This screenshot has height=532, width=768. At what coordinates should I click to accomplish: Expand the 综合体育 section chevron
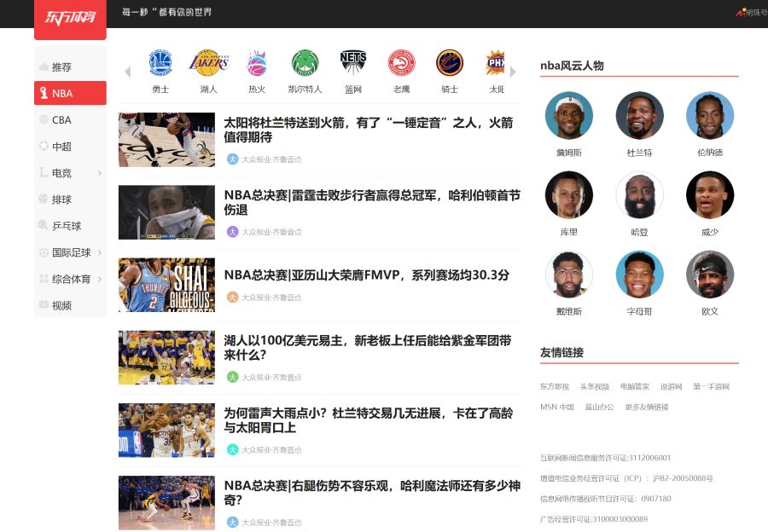tap(101, 278)
